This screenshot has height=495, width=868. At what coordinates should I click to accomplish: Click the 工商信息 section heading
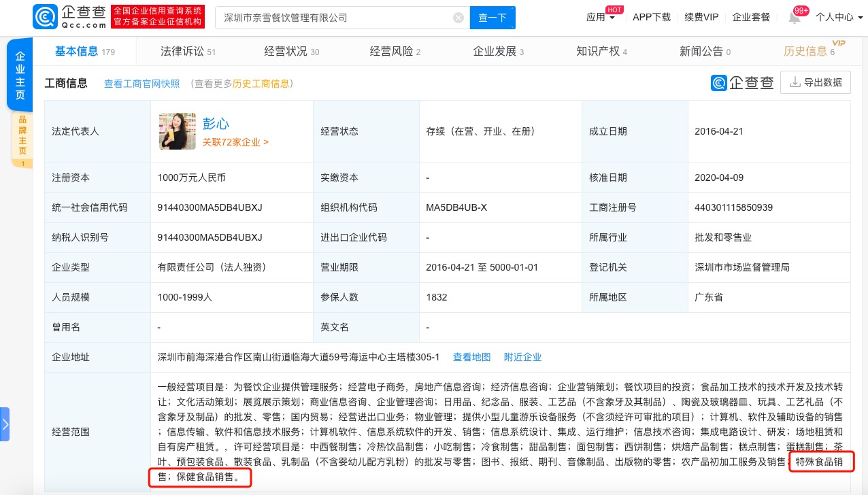pyautogui.click(x=66, y=83)
